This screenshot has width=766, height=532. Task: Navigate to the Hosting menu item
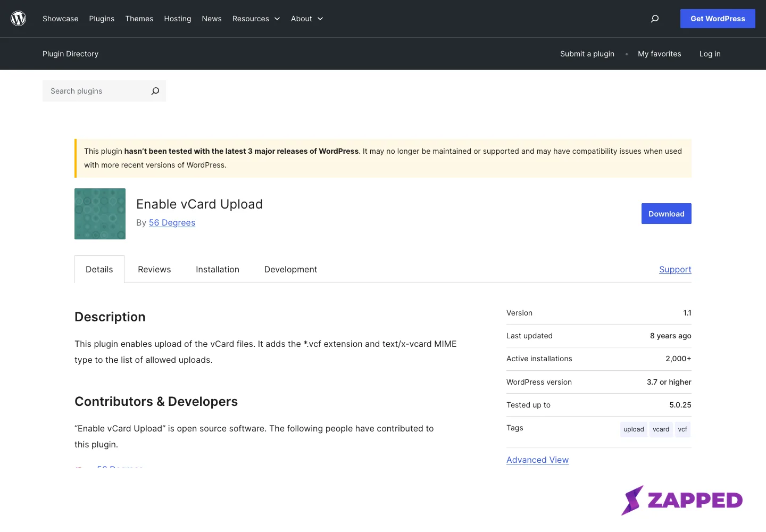[178, 19]
